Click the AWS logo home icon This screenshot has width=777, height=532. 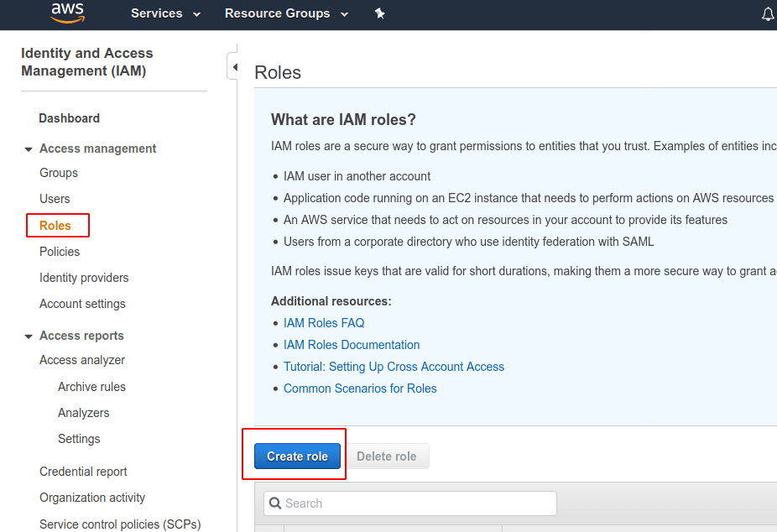tap(68, 13)
